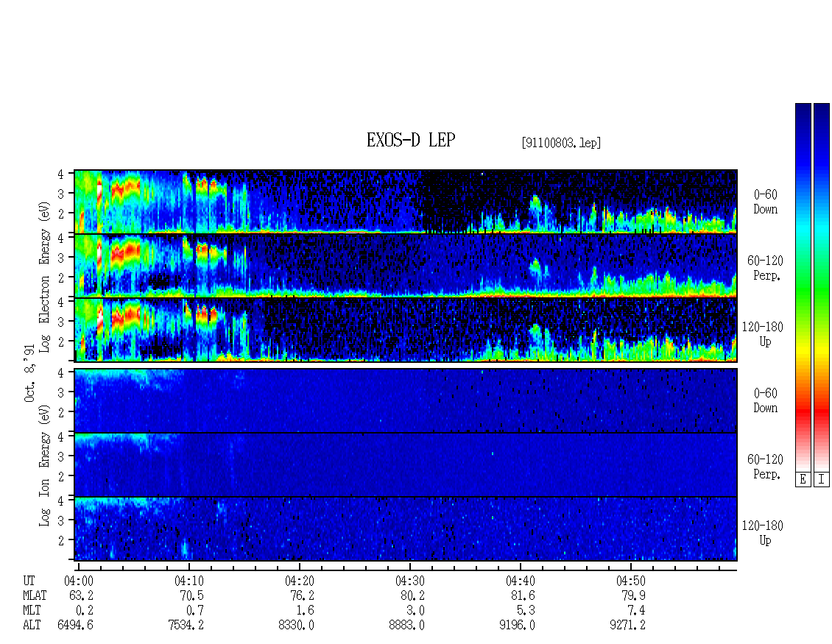Click the ion 60-120 Perp. spectrogram panel
The image size is (832, 644).
[x=406, y=464]
